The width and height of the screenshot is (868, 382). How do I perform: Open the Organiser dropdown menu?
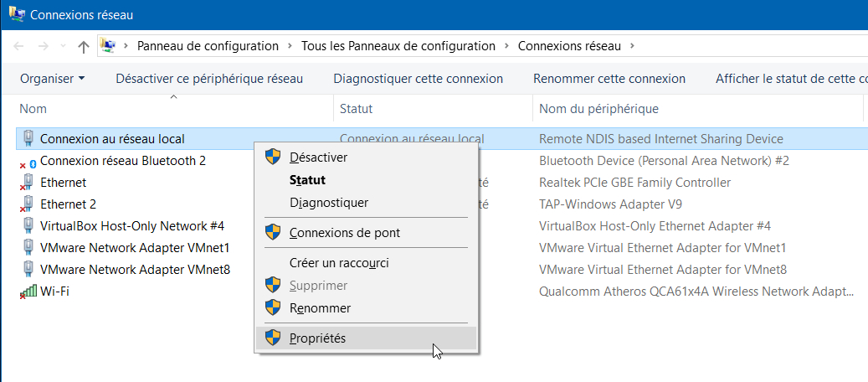(53, 79)
